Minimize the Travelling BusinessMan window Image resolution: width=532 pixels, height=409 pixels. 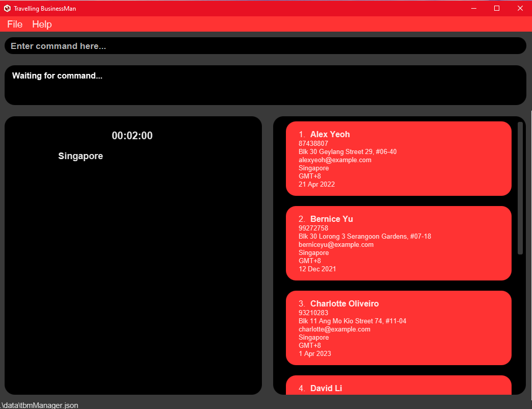474,9
